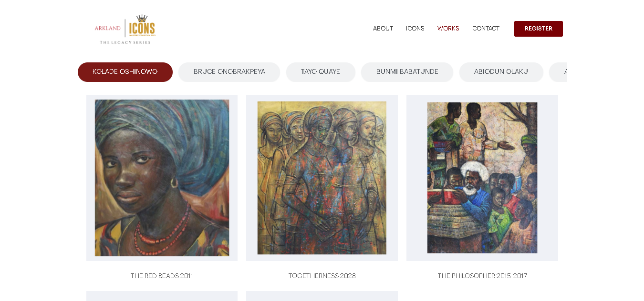
Task: Open the partially visible artwork card at bottom left
Action: click(x=162, y=296)
